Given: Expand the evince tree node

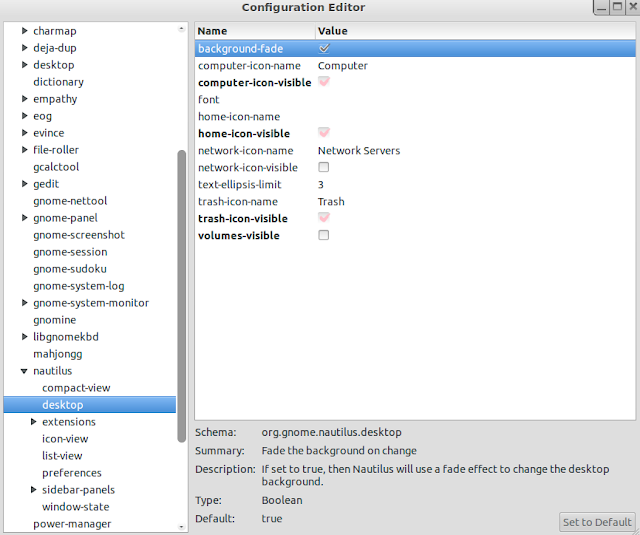Looking at the screenshot, I should pyautogui.click(x=24, y=133).
